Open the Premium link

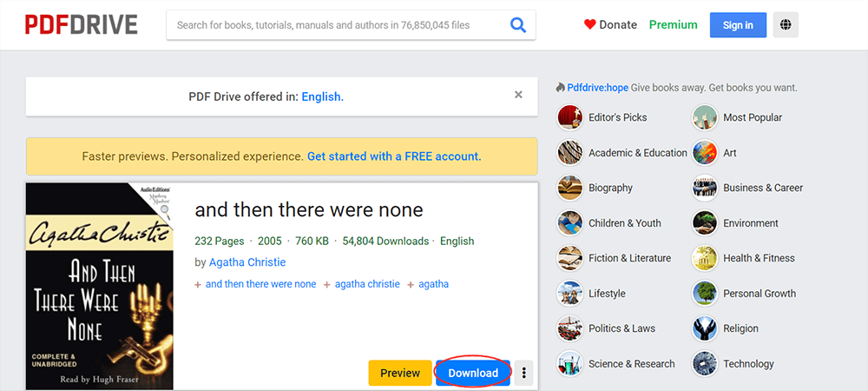(x=673, y=25)
